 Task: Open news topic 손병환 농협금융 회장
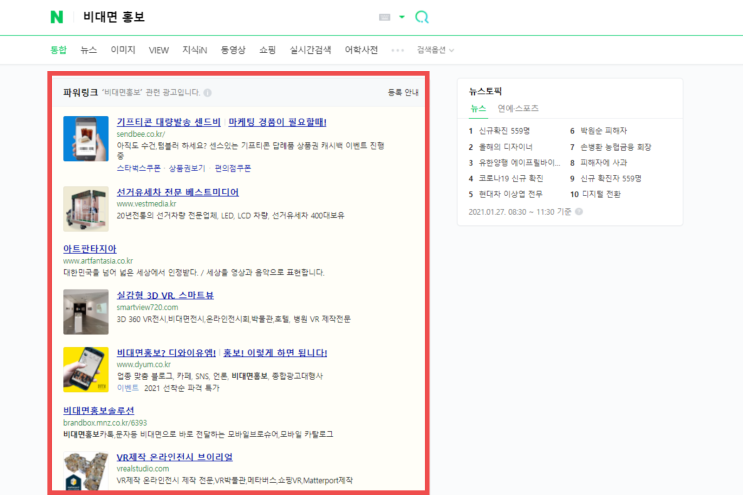click(616, 147)
